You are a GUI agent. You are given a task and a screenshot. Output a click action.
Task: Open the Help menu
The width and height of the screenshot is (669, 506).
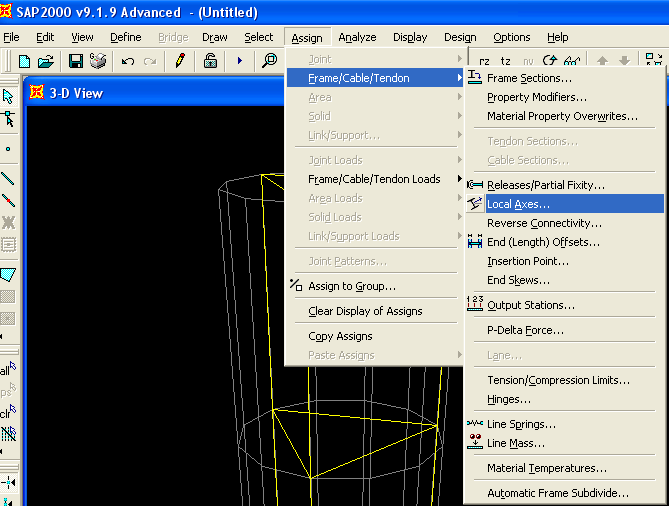(558, 38)
